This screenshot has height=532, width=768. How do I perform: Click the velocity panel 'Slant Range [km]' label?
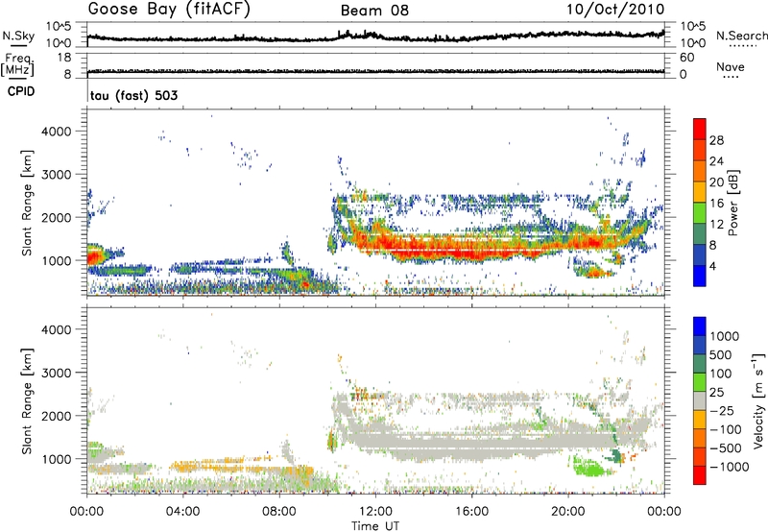(27, 400)
